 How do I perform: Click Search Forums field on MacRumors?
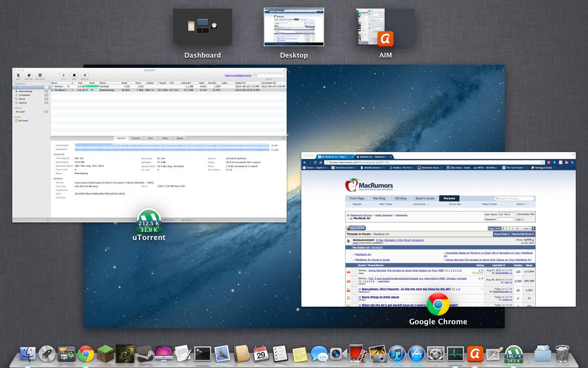514,198
